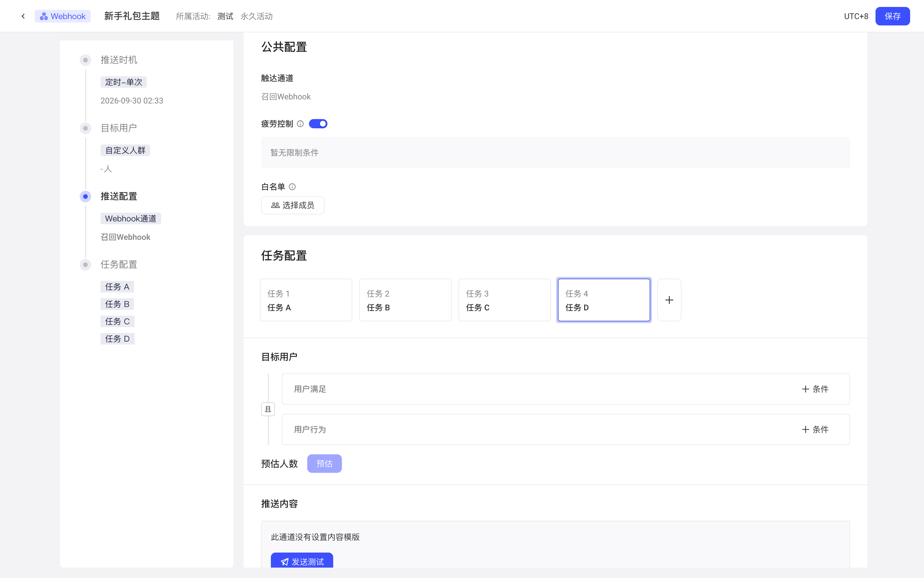Select the 任务 2 任务 B tab
The height and width of the screenshot is (578, 924).
pos(405,300)
